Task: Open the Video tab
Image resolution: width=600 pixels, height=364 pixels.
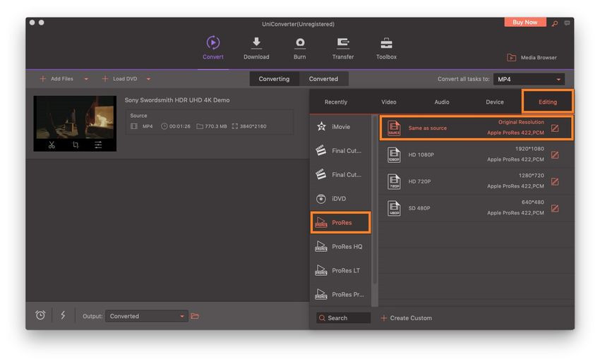Action: pyautogui.click(x=389, y=102)
